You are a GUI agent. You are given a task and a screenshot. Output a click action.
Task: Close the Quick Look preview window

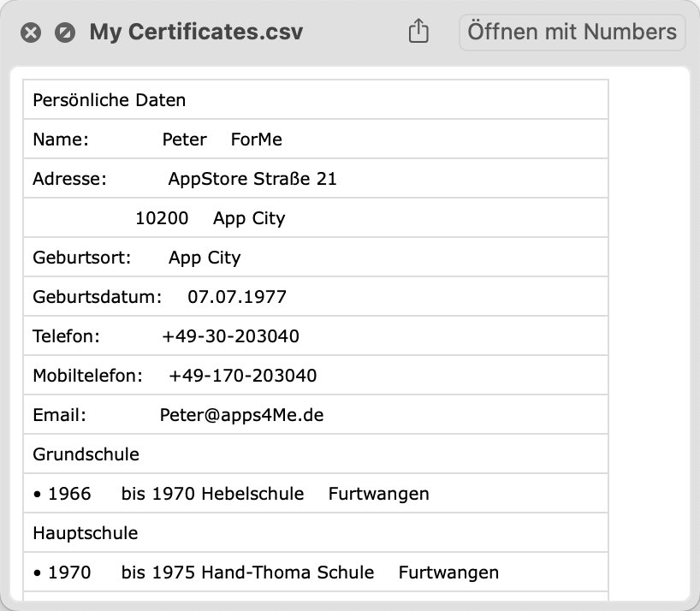click(x=31, y=33)
